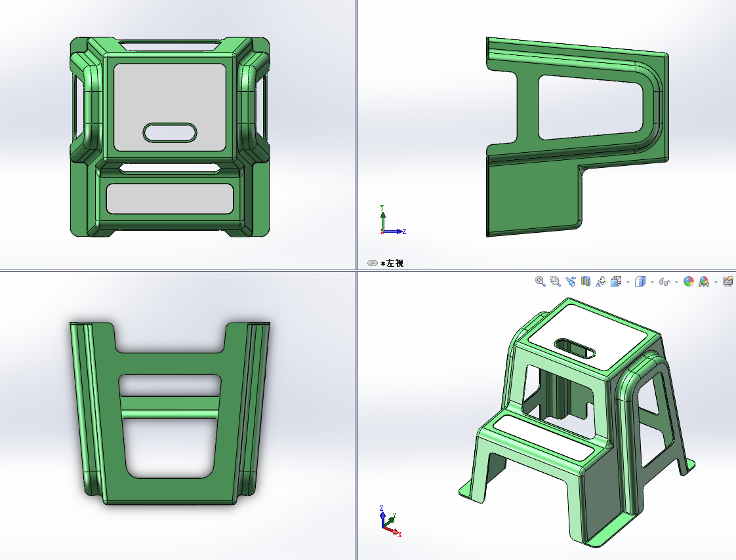Expand the Apply Scene dropdown arrow

716,282
